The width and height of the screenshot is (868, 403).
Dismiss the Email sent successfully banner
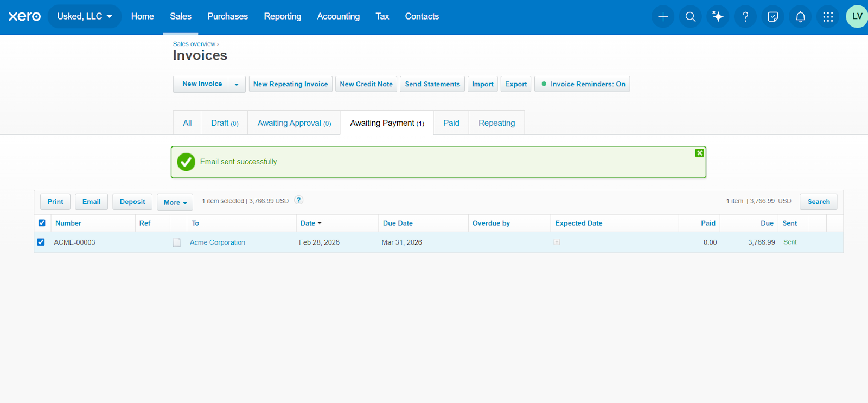[700, 153]
